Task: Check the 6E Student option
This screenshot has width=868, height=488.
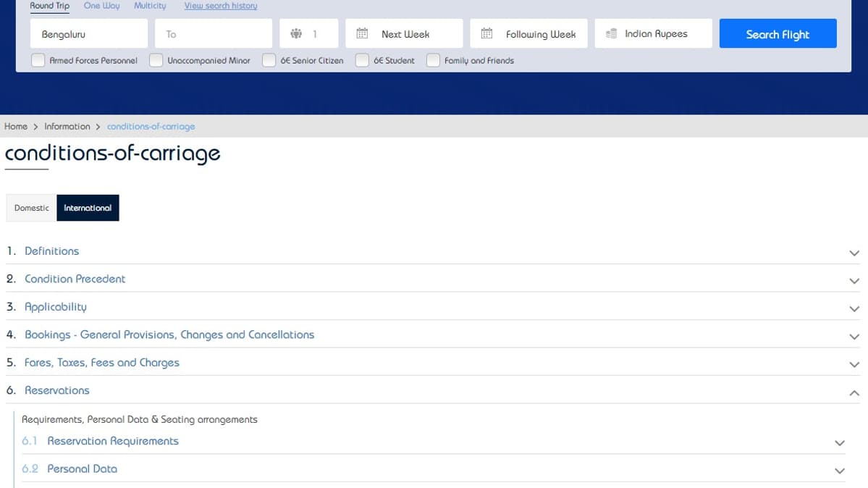Action: 362,60
